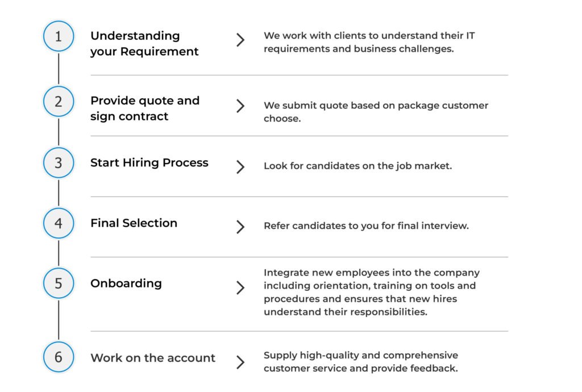The height and width of the screenshot is (392, 582).
Task: Expand chevron beside Provide quote and sign contract
Action: click(x=241, y=106)
